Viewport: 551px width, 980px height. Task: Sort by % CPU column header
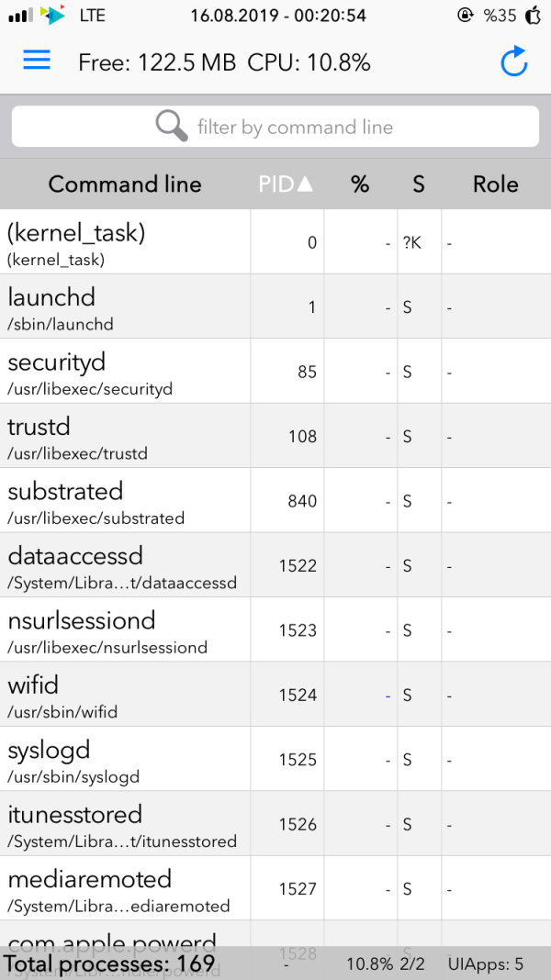(x=360, y=184)
